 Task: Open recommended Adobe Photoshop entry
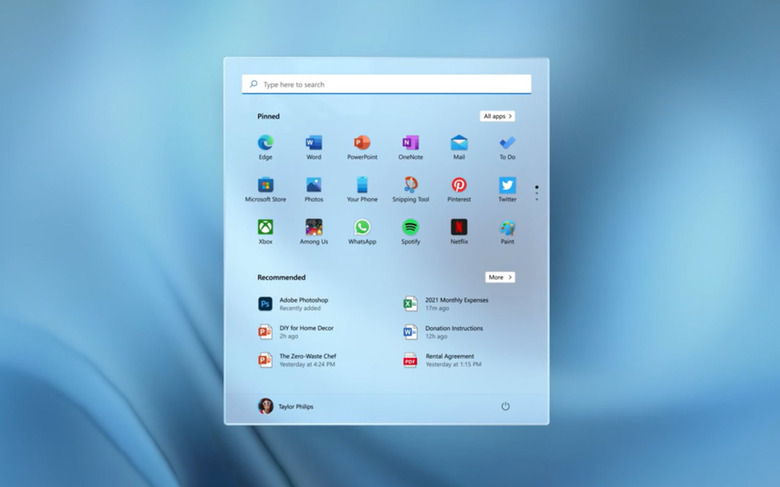click(293, 304)
